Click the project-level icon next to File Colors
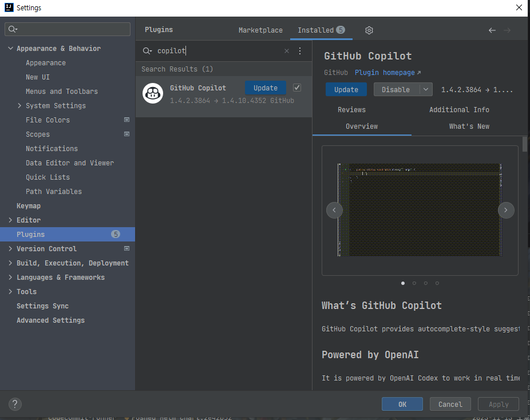Screen dimensions: 530x420 (x=126, y=120)
